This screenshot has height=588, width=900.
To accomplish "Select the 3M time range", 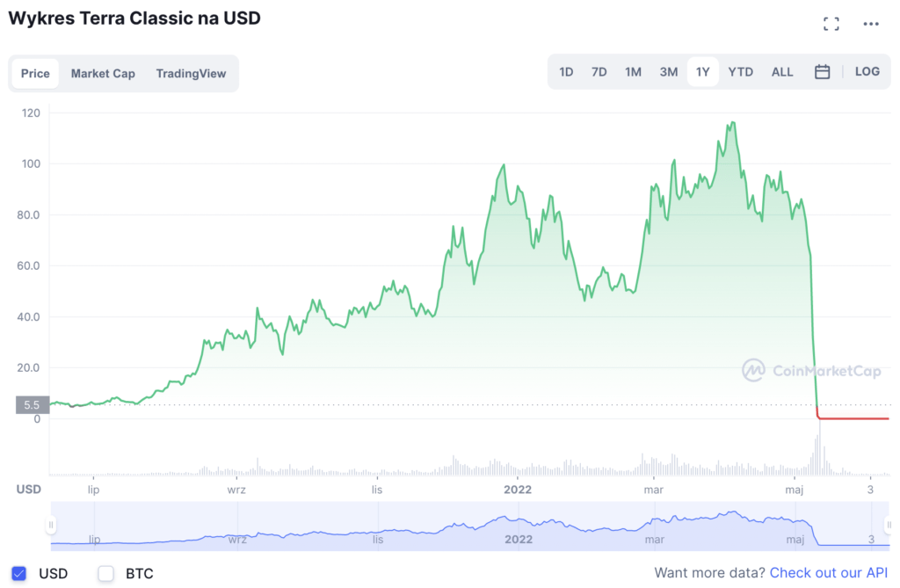I will 669,72.
